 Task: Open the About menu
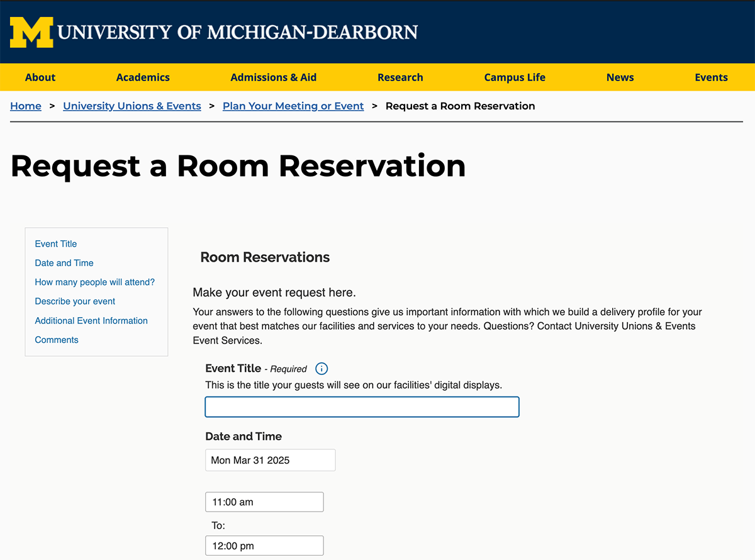(40, 77)
